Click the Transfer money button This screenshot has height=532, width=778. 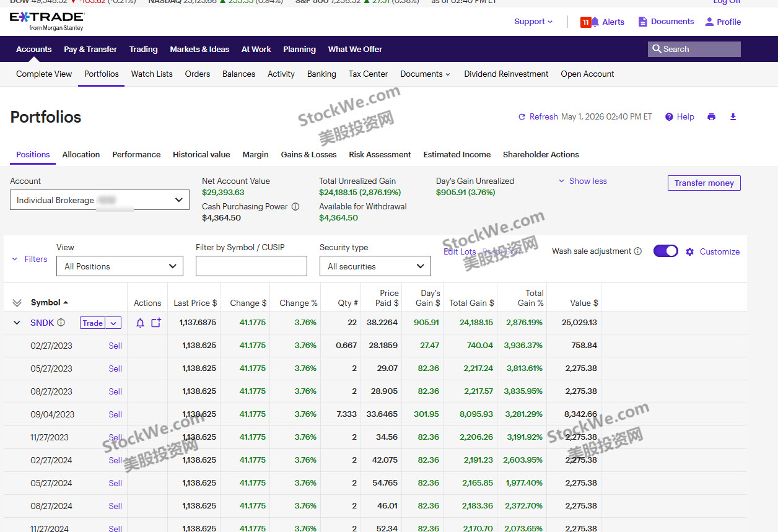[704, 183]
